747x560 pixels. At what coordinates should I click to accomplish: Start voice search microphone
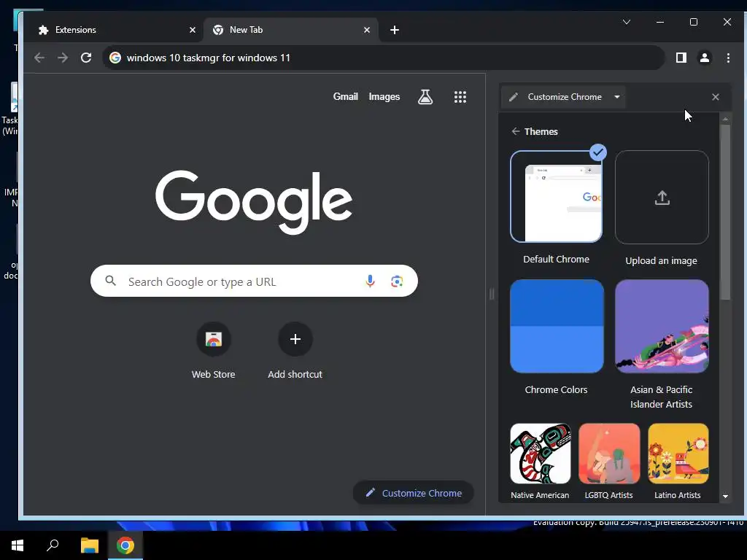[370, 281]
